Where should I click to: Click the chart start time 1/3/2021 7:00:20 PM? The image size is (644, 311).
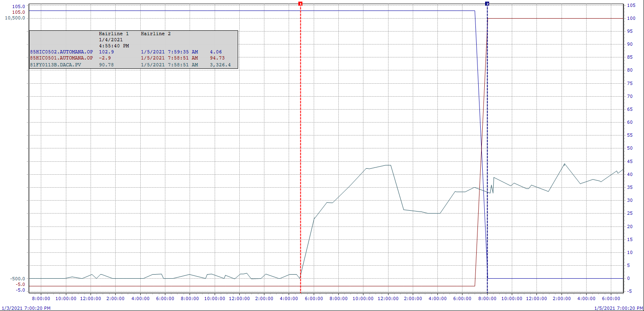[26, 308]
